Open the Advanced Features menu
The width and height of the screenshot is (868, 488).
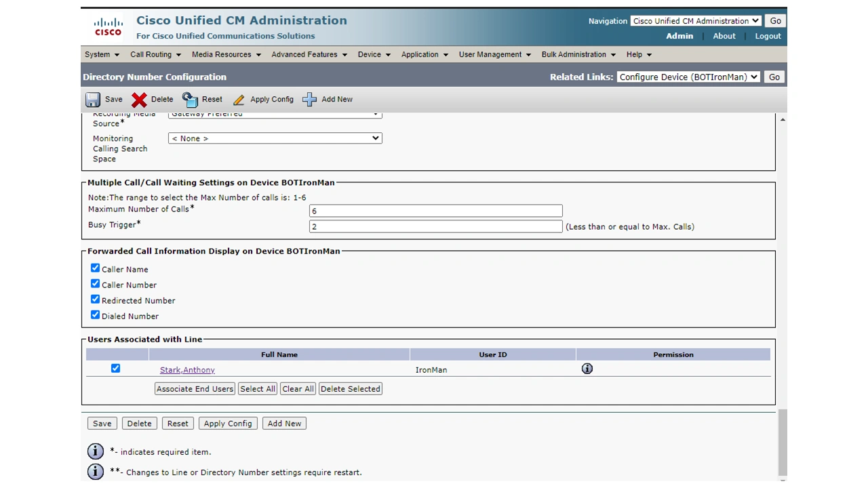coord(309,54)
